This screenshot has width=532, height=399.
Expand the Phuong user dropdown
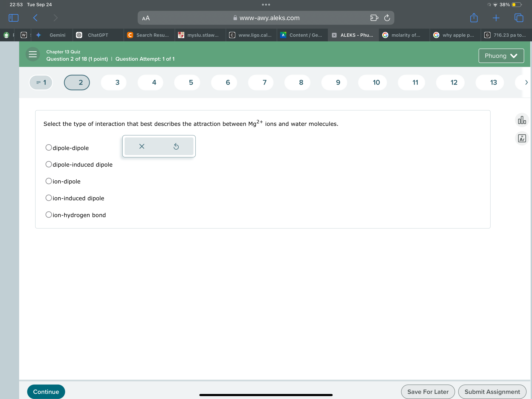click(501, 56)
